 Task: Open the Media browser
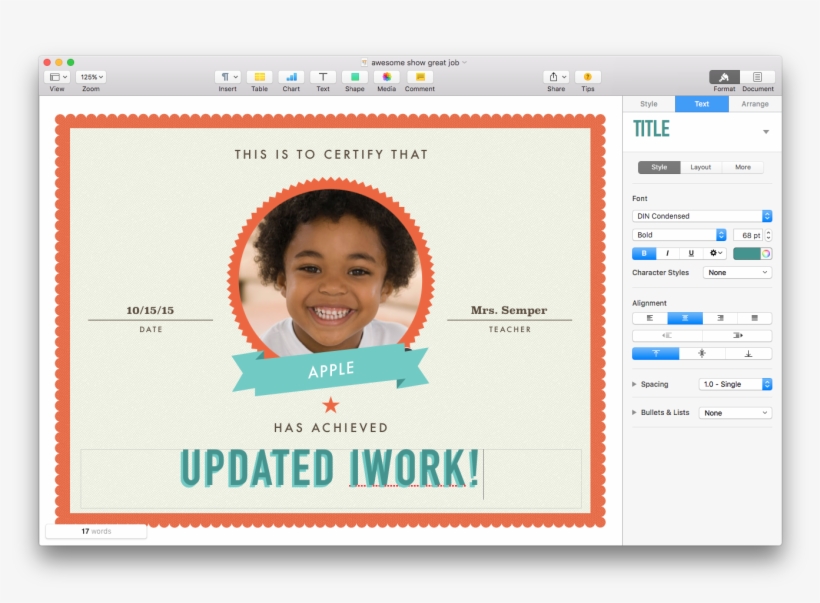(386, 78)
